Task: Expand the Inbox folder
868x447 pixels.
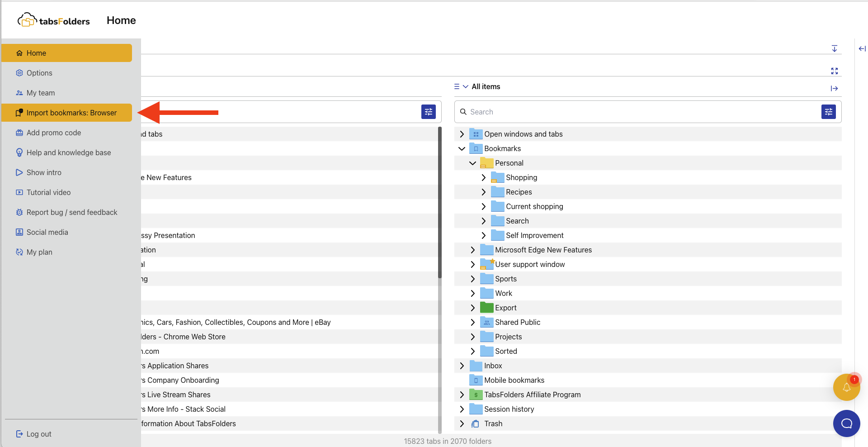Action: pyautogui.click(x=462, y=366)
